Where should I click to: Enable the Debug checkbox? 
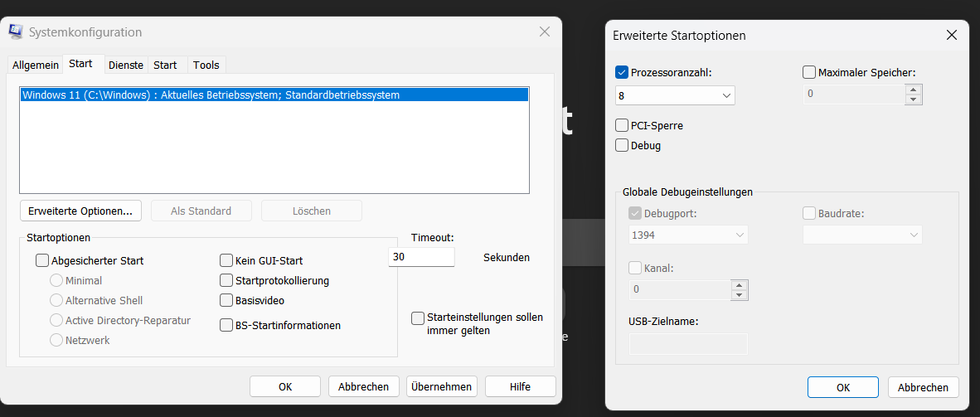pos(622,146)
